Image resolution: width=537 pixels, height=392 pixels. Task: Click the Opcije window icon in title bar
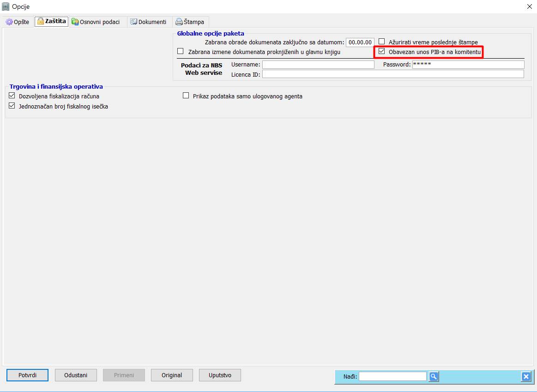pos(6,6)
